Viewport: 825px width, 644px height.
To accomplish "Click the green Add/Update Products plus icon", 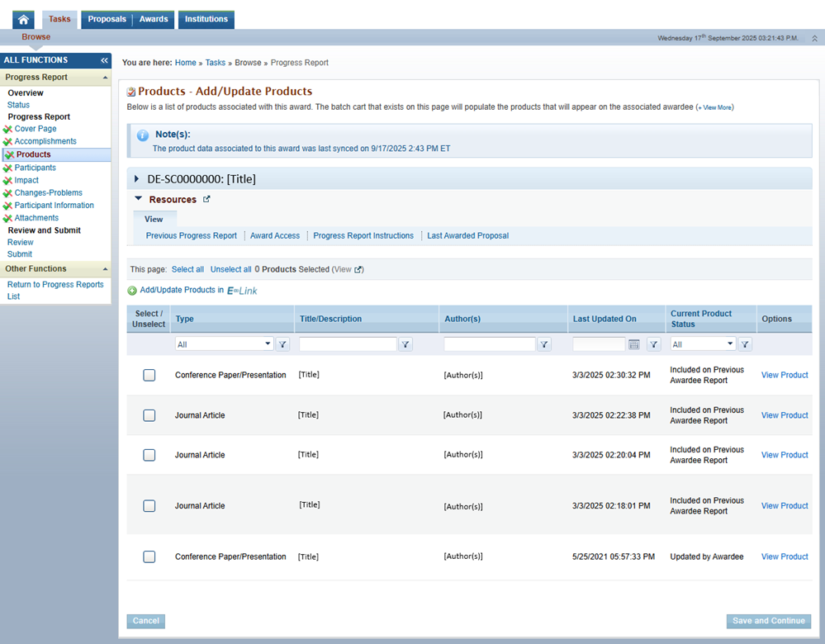I will click(x=132, y=291).
